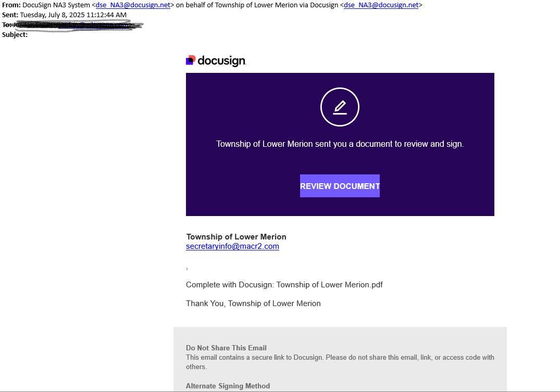The image size is (560, 392).
Task: Open the secretaryinfo@macr2.com email link
Action: (x=232, y=246)
